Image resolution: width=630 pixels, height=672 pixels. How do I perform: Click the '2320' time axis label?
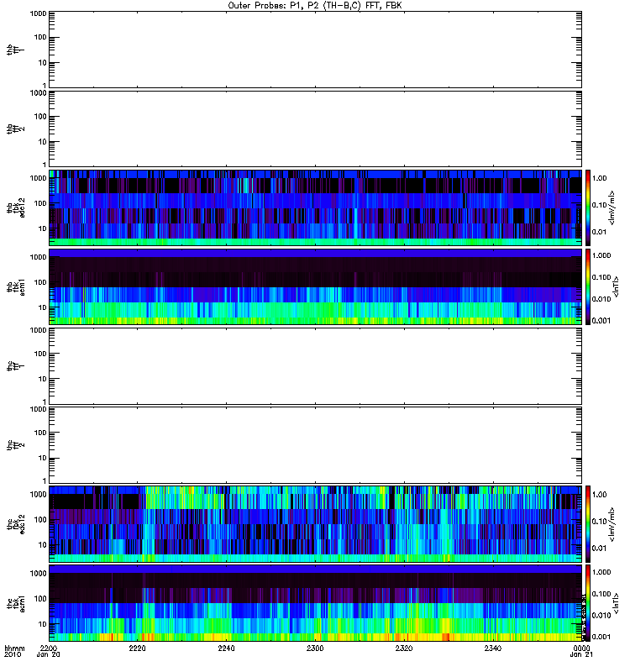tap(404, 648)
